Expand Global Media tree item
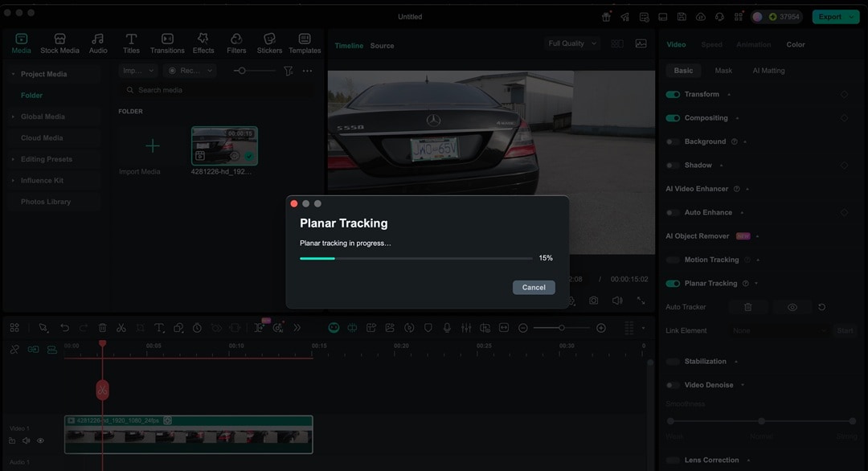Screen dimensions: 868x471 13,117
